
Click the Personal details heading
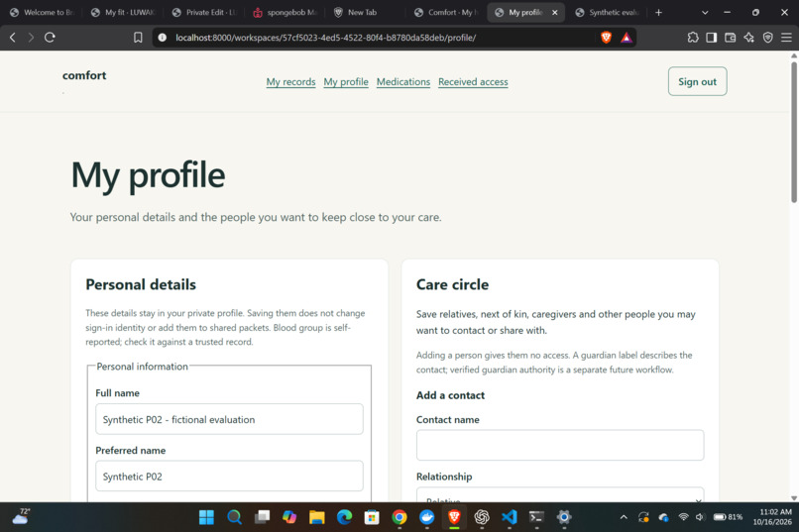click(x=141, y=284)
